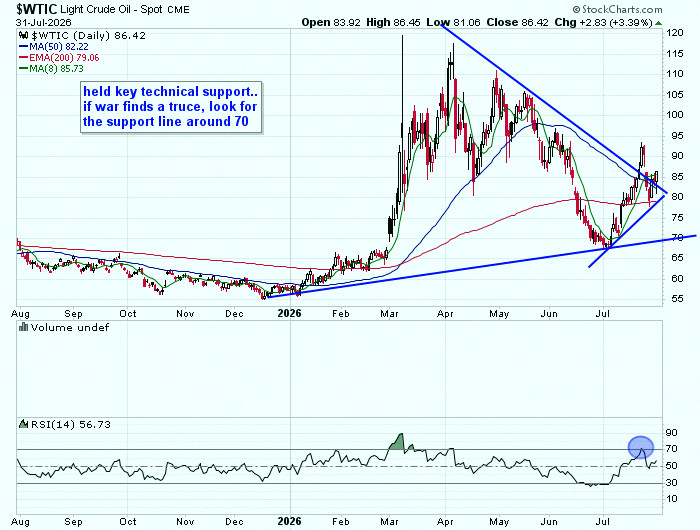Click the Feb label under the price chart
Viewport: 700px width, 530px height.
coord(340,314)
